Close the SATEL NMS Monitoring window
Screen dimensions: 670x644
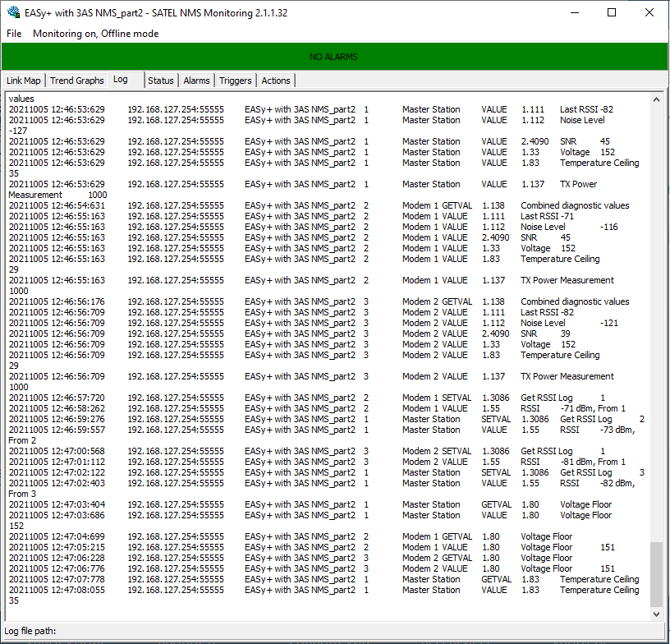(x=649, y=13)
